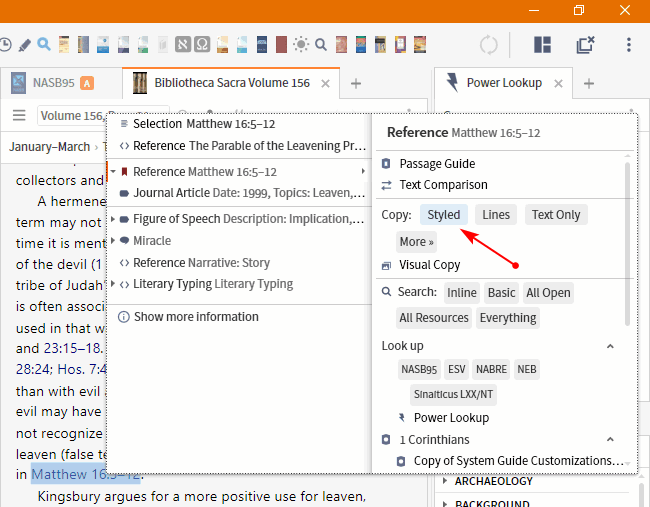Expand the Literary Typing row
Screen dimensions: 650x507
click(112, 284)
